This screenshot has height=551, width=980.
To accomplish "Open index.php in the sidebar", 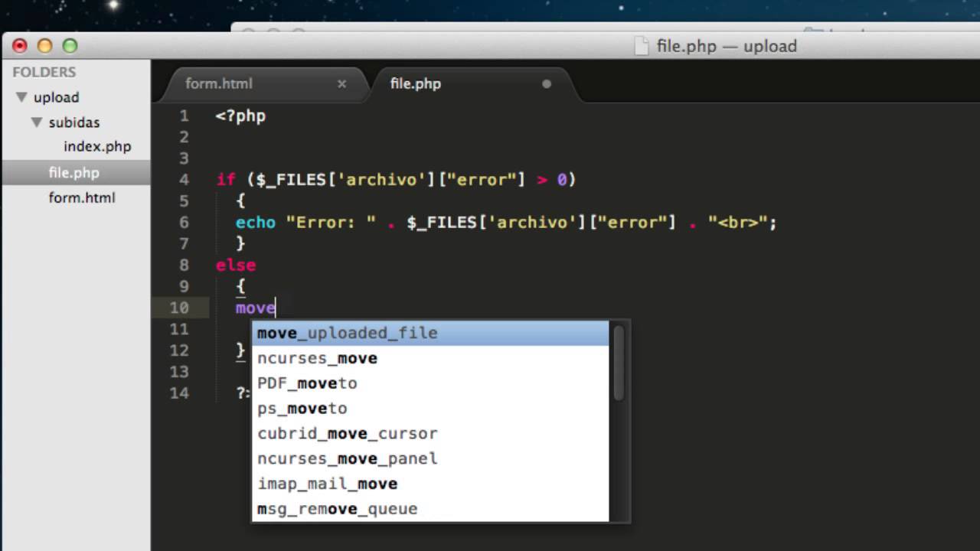I will (x=97, y=146).
